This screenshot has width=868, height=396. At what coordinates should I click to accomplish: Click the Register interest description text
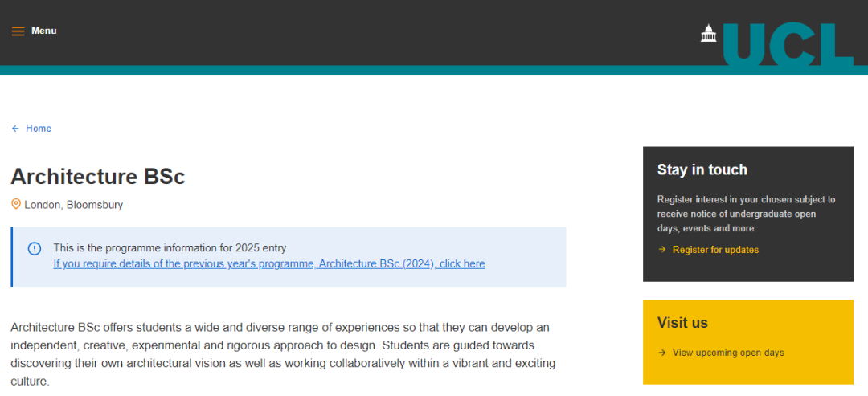click(746, 214)
